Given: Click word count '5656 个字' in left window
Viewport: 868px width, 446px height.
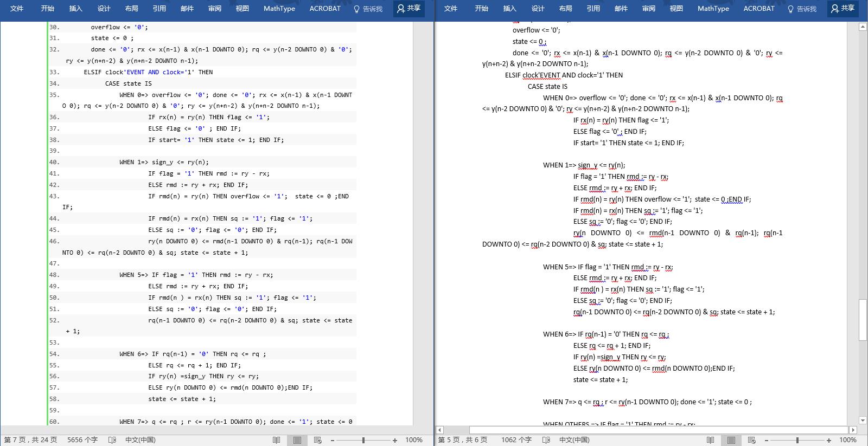Looking at the screenshot, I should pos(82,440).
